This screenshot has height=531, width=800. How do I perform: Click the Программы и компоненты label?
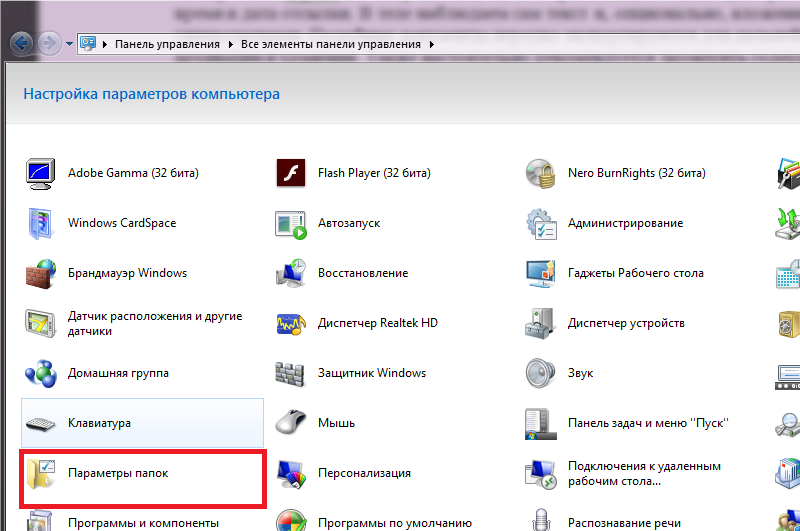[x=143, y=523]
